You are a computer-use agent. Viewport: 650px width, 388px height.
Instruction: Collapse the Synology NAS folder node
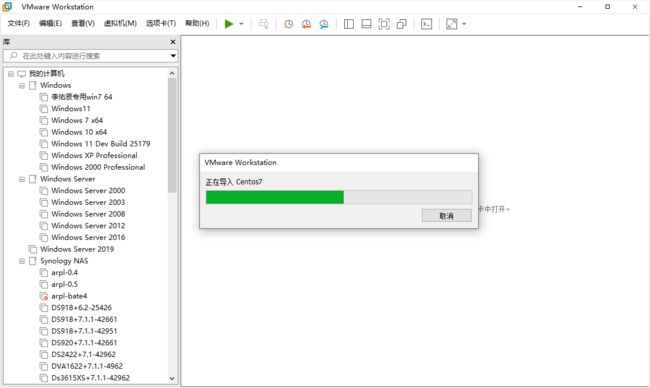(x=22, y=261)
